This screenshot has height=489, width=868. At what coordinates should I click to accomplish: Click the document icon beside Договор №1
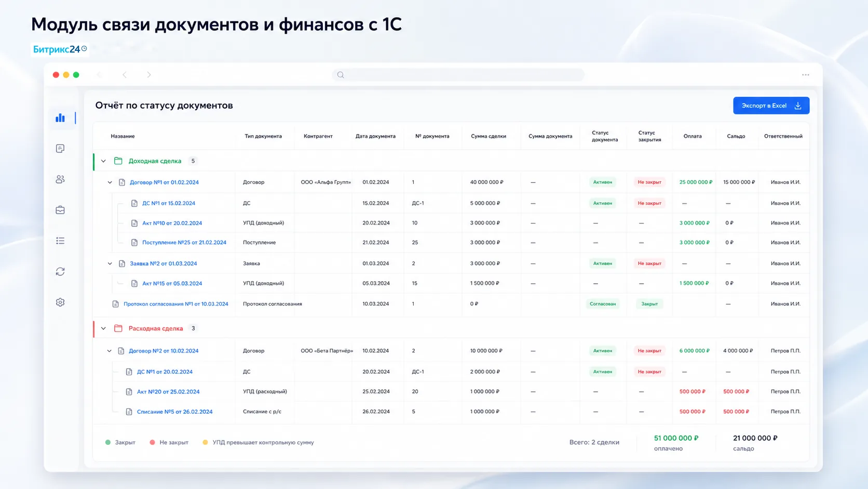coord(122,182)
